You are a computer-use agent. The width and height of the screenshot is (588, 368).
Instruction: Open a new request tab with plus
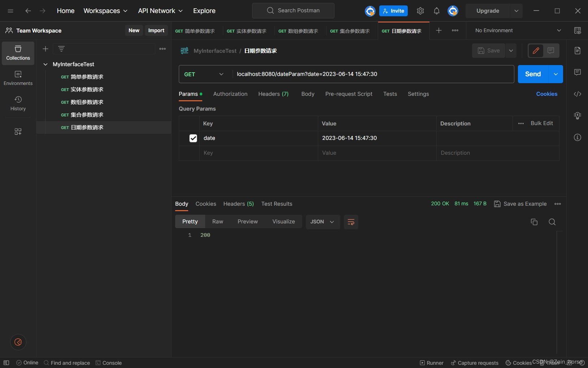pos(439,30)
